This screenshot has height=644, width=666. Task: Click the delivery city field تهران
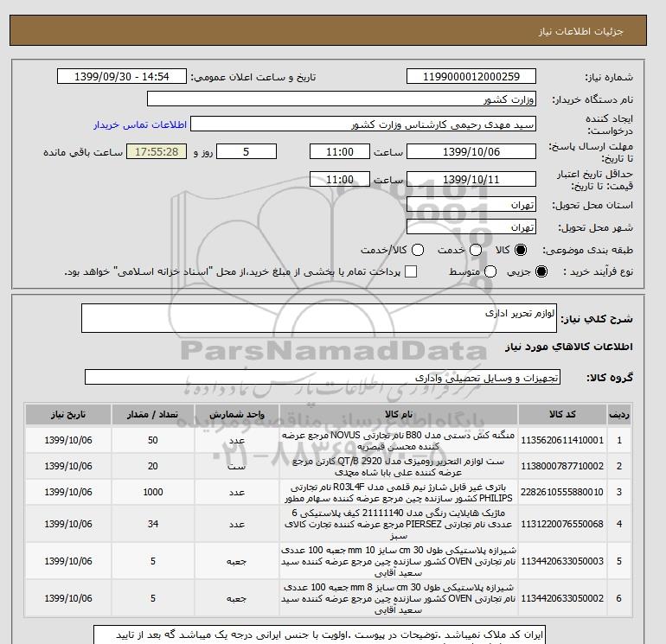tap(471, 226)
